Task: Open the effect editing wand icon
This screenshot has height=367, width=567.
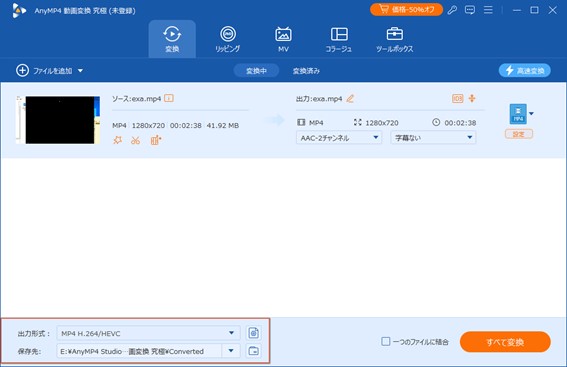Action: (x=118, y=140)
